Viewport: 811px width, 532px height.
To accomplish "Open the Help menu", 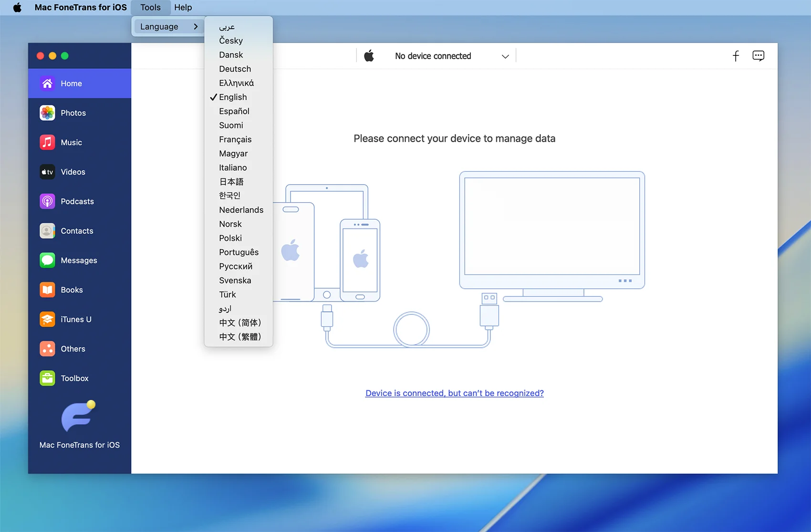I will point(183,8).
